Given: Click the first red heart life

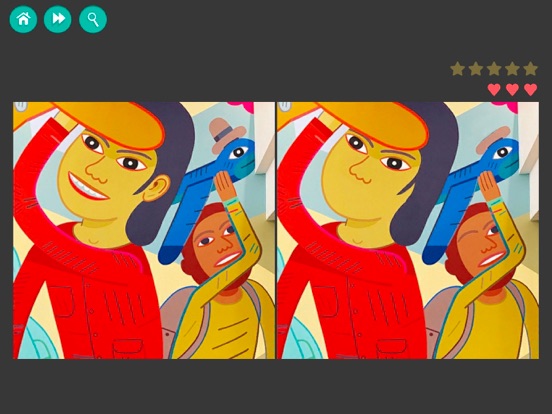Looking at the screenshot, I should point(494,89).
